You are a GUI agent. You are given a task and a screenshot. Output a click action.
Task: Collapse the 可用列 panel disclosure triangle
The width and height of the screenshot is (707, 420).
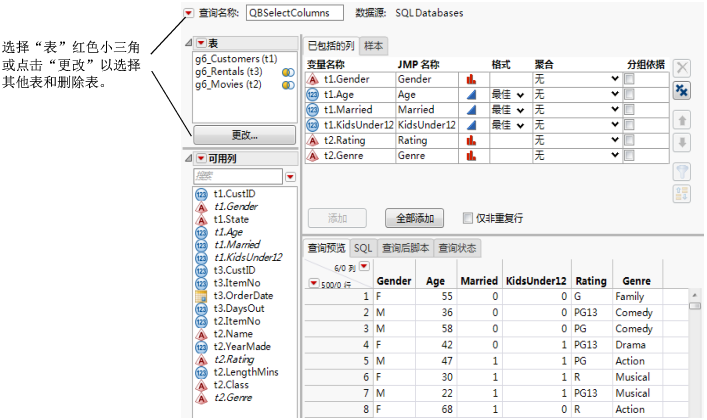tap(188, 158)
